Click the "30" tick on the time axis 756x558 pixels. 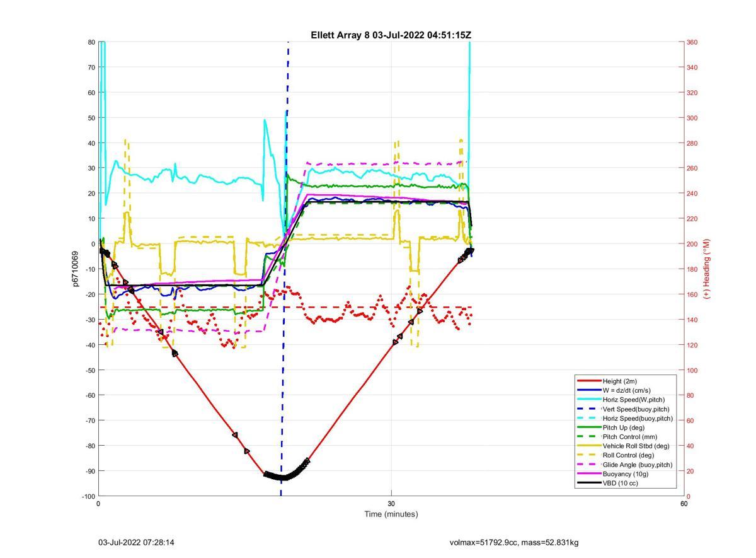pos(391,503)
